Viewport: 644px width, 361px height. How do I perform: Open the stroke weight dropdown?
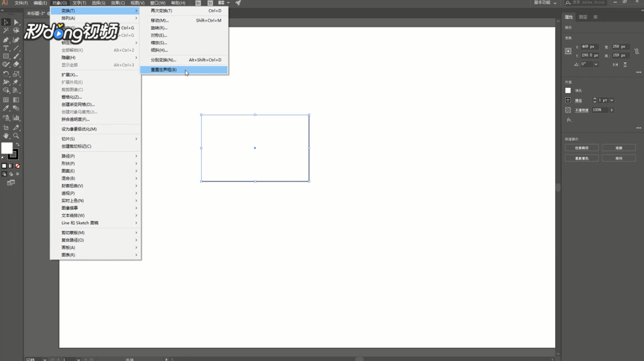point(612,100)
